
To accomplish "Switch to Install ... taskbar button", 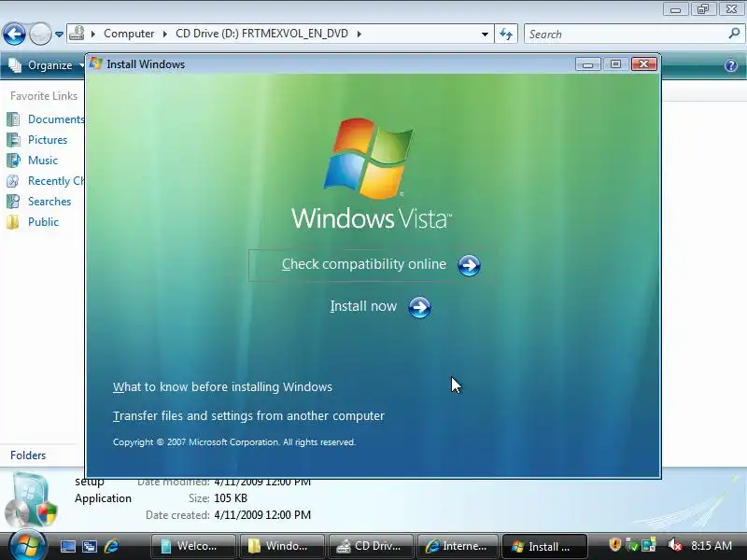I will tap(544, 546).
